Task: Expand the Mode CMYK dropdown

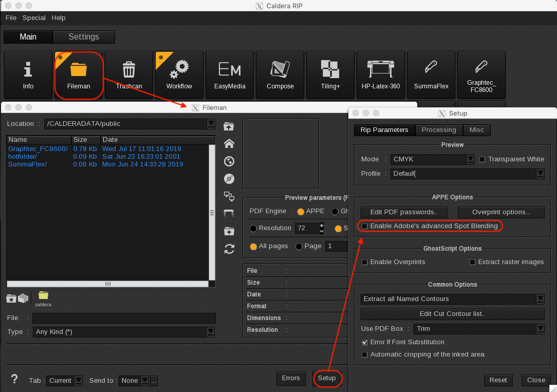Action: click(x=470, y=159)
